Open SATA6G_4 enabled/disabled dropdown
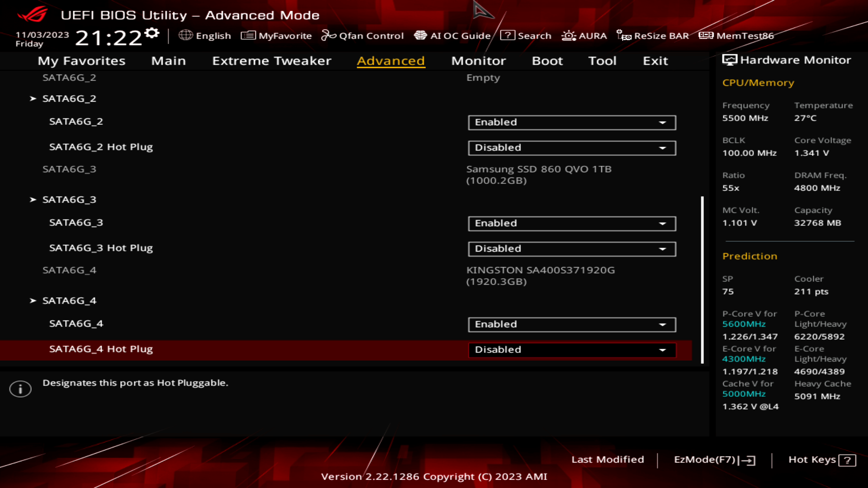Viewport: 868px width, 488px height. pos(571,324)
